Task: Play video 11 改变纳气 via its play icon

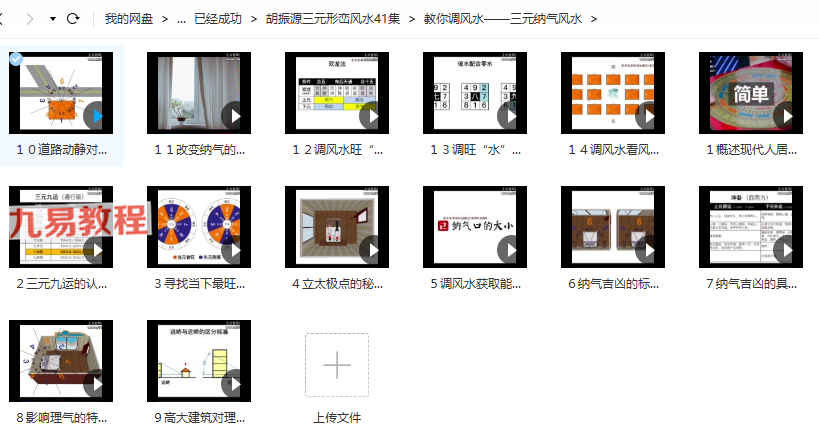Action: (232, 115)
